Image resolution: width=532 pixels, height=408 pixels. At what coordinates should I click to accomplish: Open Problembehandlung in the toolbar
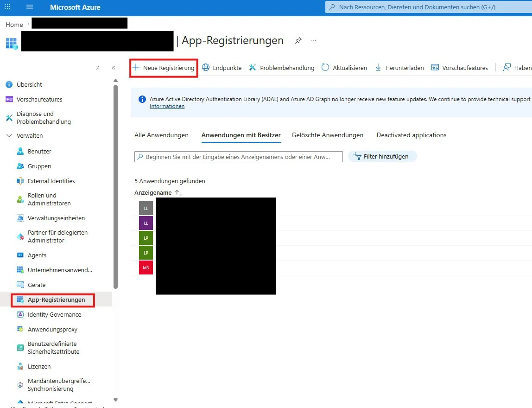(282, 68)
